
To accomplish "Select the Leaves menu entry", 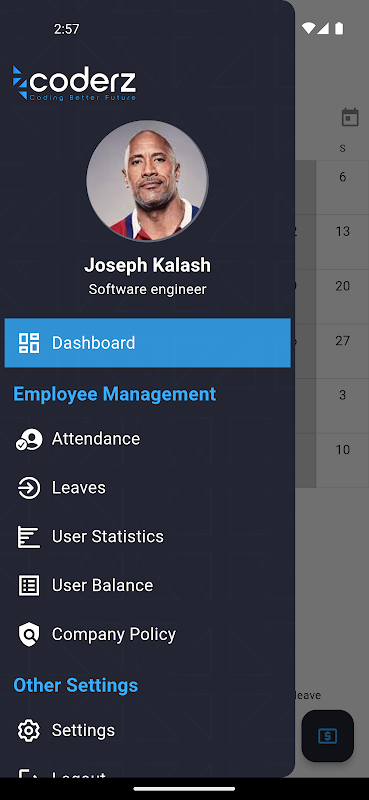I will tap(147, 488).
